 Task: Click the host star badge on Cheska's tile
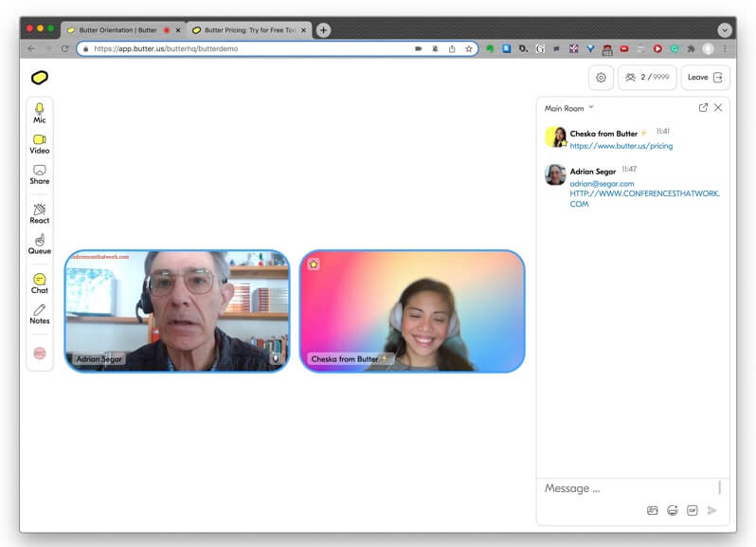(x=314, y=264)
